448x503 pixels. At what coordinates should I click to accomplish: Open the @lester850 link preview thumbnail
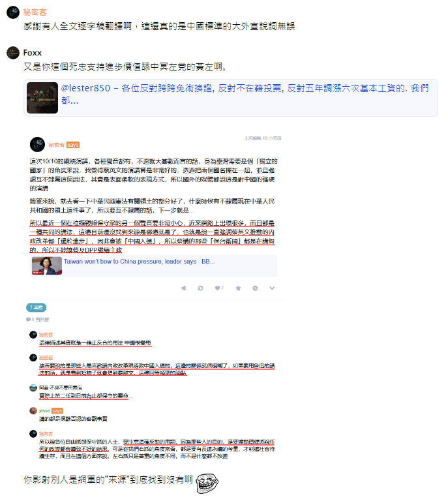(x=42, y=98)
